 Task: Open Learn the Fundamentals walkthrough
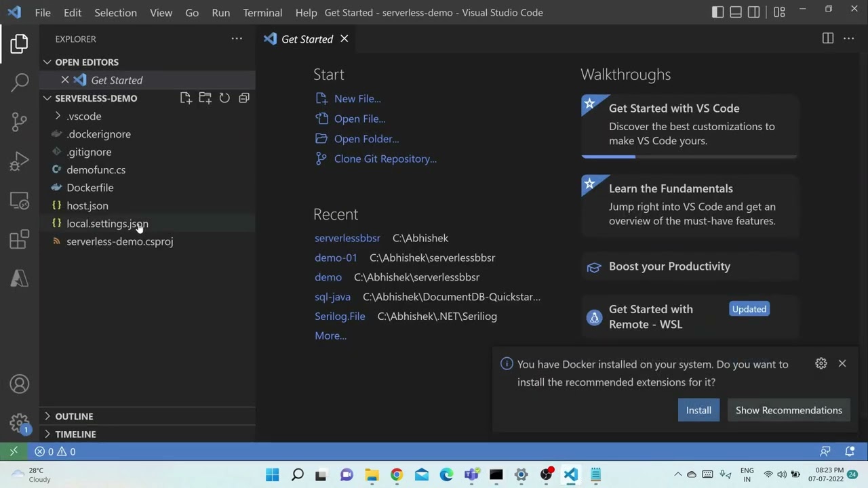(690, 205)
